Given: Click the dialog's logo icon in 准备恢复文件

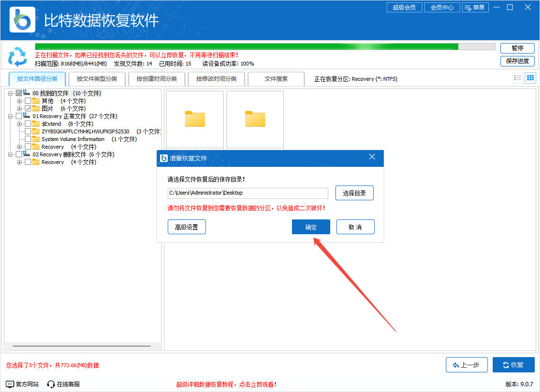Looking at the screenshot, I should point(164,158).
